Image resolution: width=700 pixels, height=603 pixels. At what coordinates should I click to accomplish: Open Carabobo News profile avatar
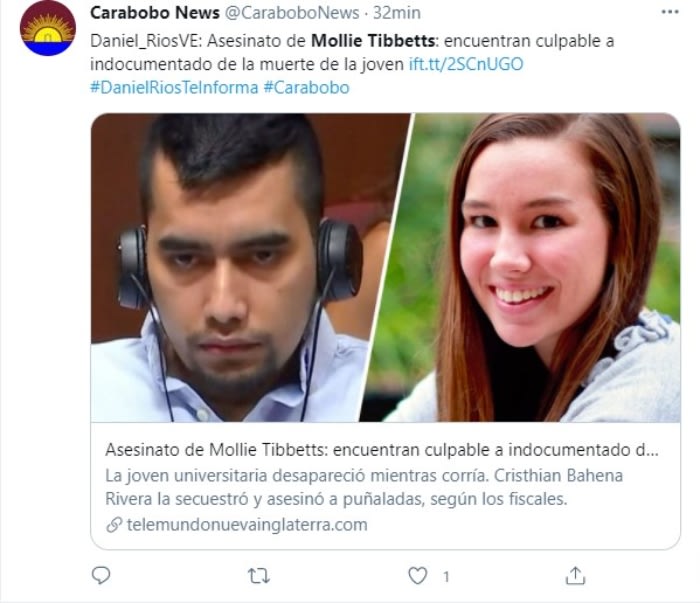tap(48, 29)
